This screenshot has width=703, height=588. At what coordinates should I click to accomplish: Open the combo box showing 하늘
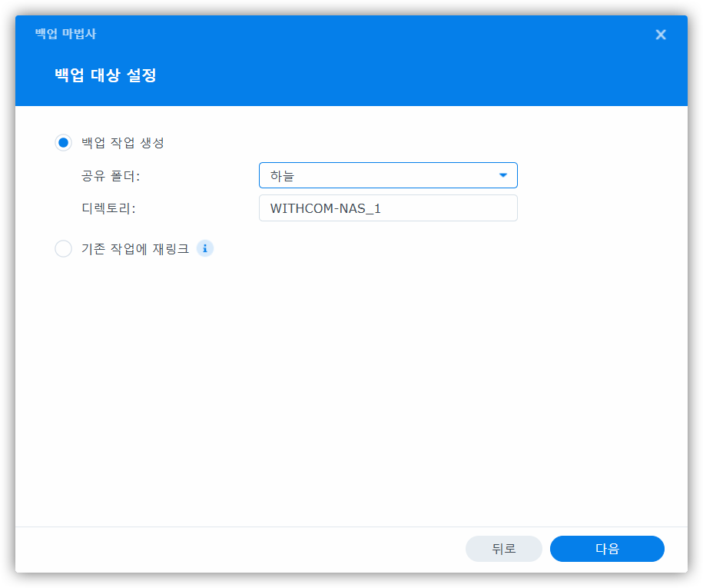(x=376, y=175)
